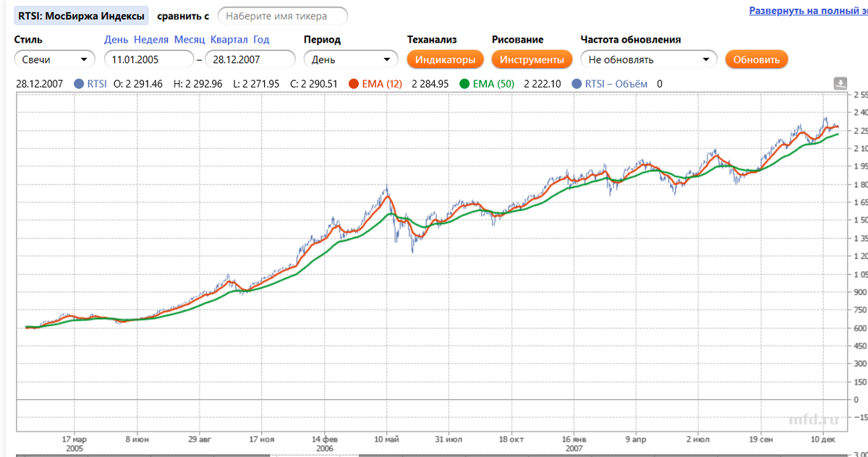The height and width of the screenshot is (457, 868).
Task: Click the open value O: 2 291.46
Action: [x=139, y=84]
